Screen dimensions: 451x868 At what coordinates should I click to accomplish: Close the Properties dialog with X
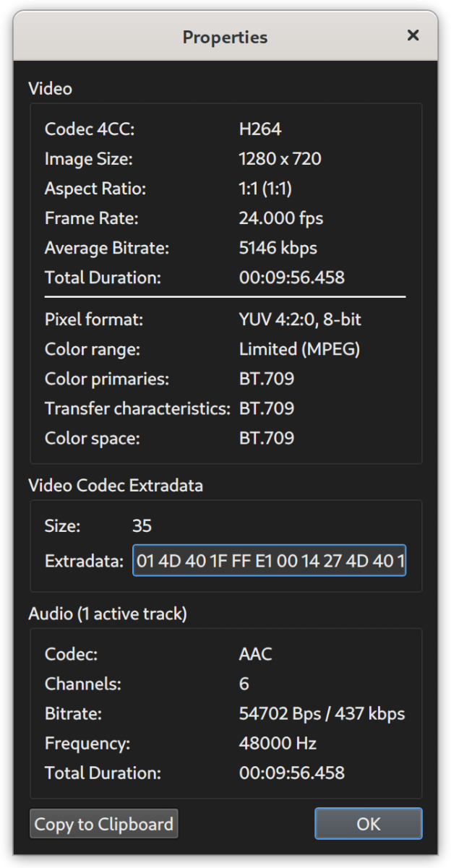point(413,35)
